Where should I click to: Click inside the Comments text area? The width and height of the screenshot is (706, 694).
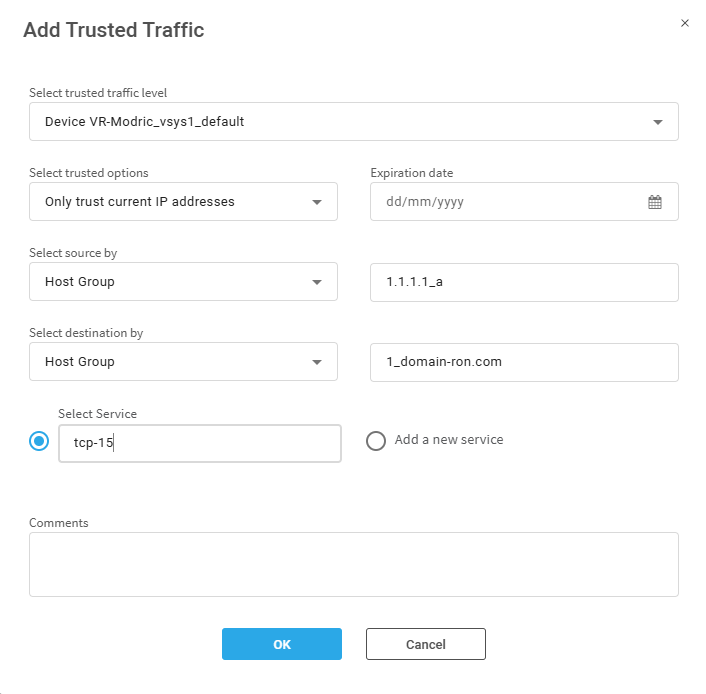coord(354,564)
